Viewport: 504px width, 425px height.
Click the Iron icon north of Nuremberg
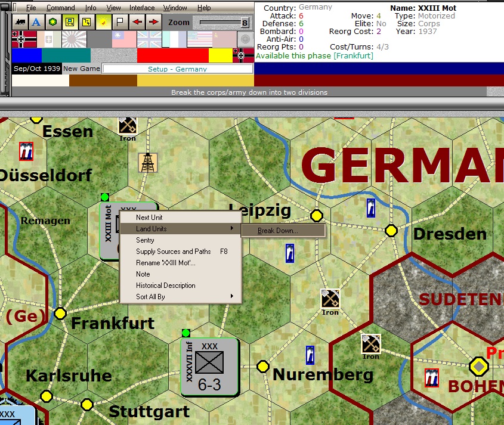330,299
